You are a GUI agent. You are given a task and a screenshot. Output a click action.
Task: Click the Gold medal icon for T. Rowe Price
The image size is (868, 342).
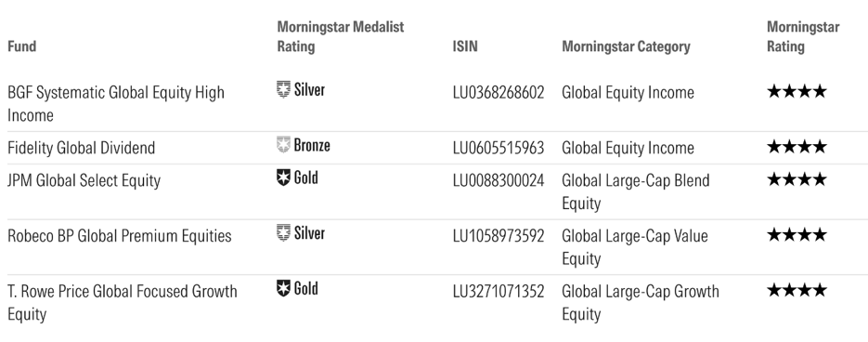coord(283,288)
